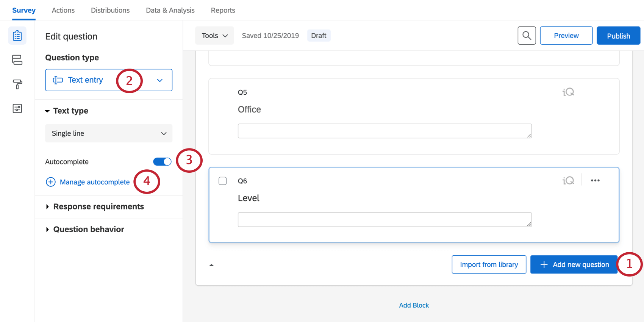644x322 pixels.
Task: Check the Q6 question checkbox
Action: pos(223,181)
